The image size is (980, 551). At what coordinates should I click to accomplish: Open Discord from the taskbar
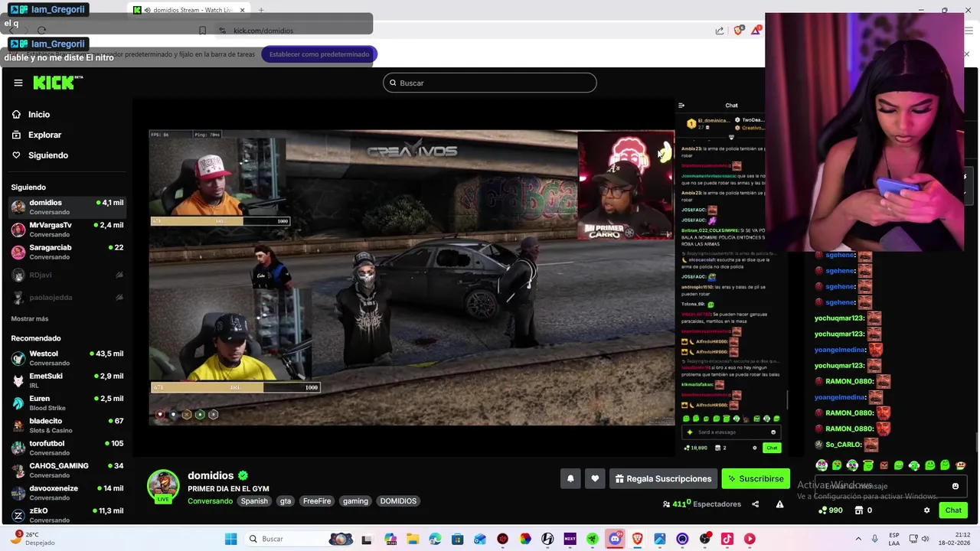click(x=615, y=539)
